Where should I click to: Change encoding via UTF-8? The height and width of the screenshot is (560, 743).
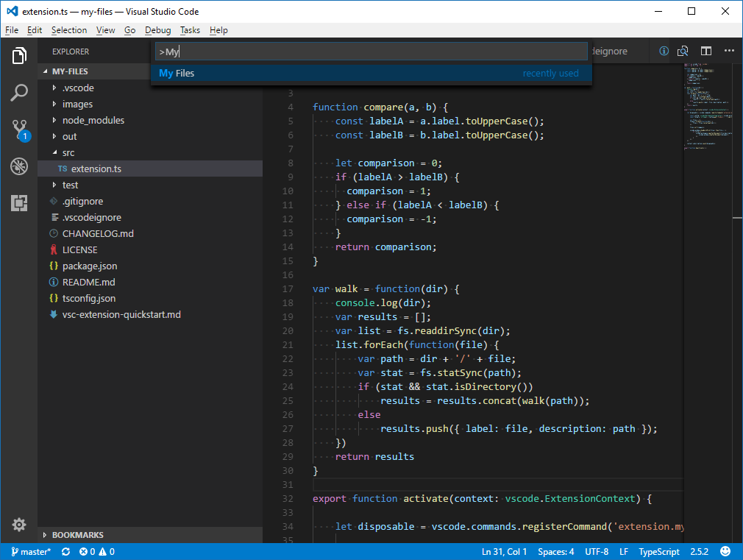pyautogui.click(x=597, y=551)
